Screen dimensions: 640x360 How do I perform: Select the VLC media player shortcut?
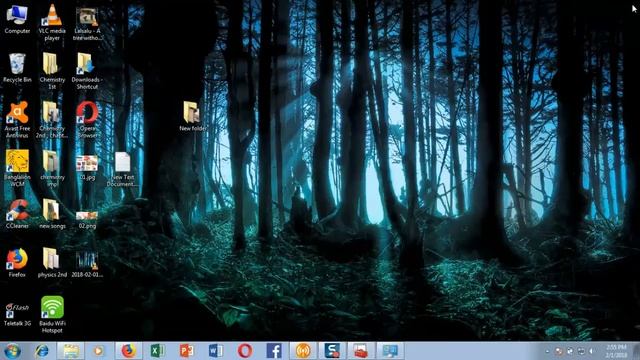pyautogui.click(x=52, y=22)
